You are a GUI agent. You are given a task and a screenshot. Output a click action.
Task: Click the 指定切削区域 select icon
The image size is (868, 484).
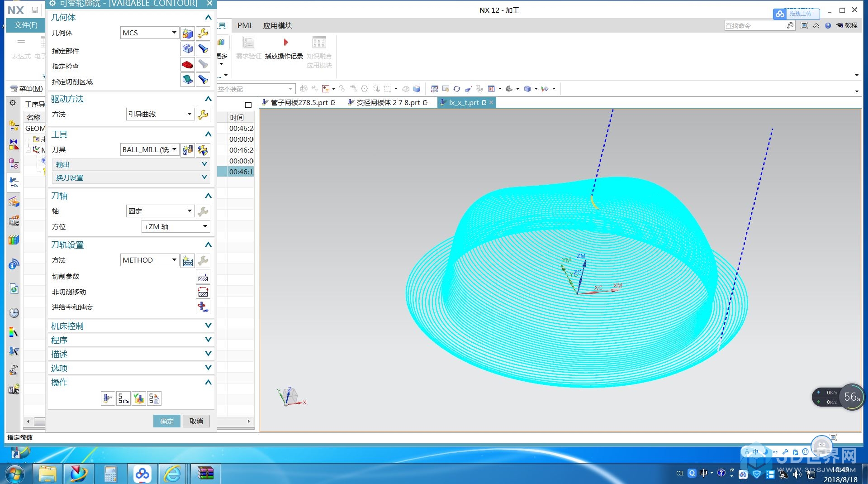(x=188, y=80)
